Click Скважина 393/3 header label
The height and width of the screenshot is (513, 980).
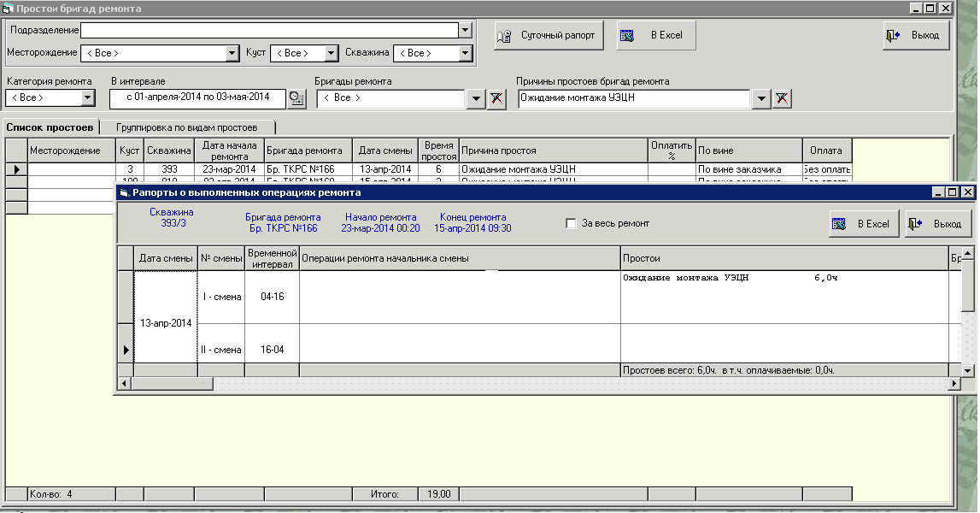click(x=172, y=218)
